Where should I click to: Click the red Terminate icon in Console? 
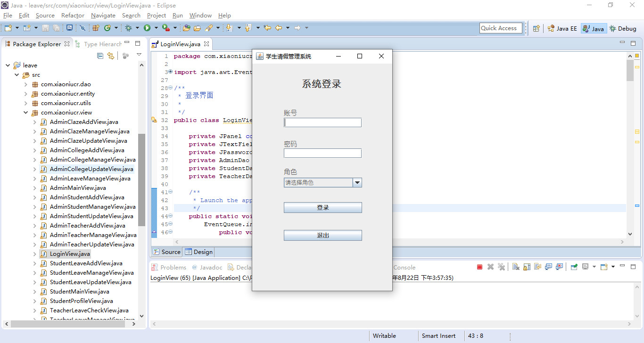point(479,267)
